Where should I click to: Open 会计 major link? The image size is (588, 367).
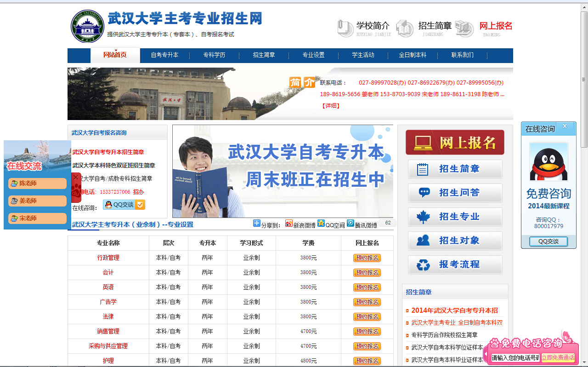point(108,273)
